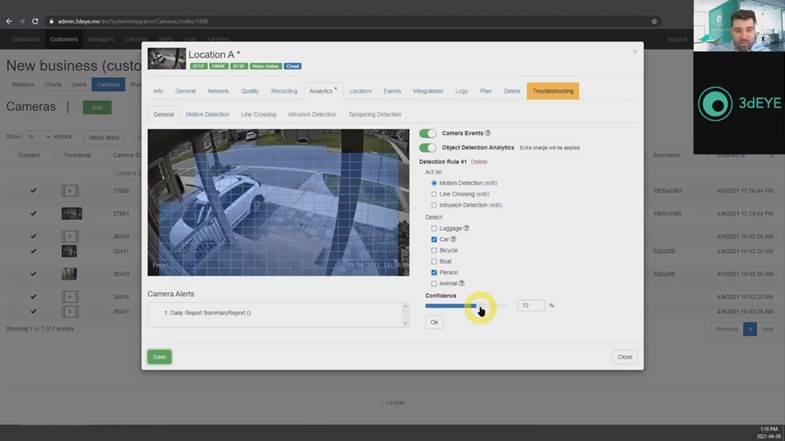The width and height of the screenshot is (785, 441).
Task: Click the help icon next to Car
Action: point(453,239)
